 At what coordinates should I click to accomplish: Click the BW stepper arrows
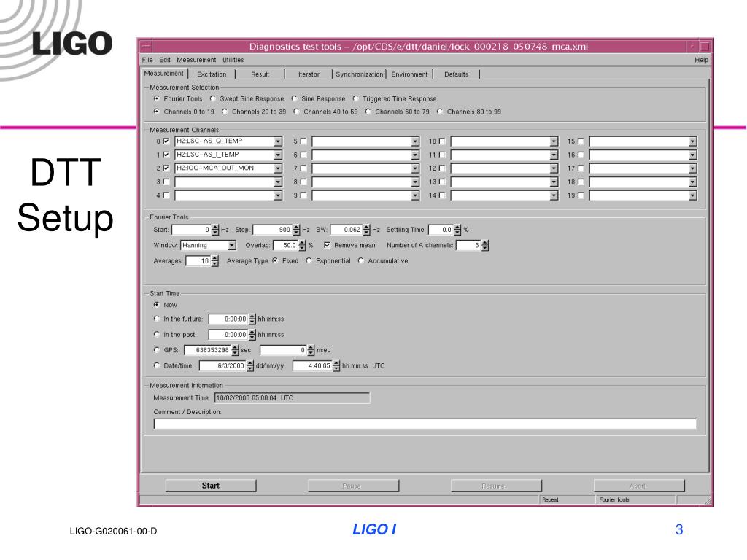(x=366, y=230)
